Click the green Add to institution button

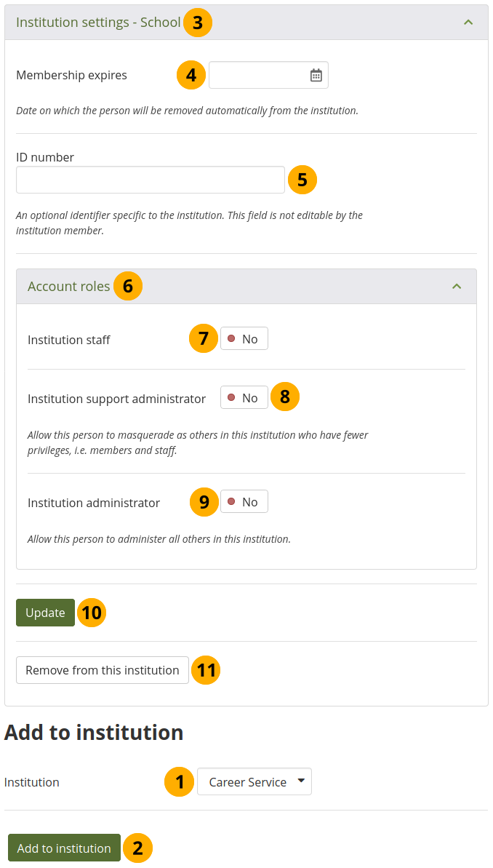[x=64, y=848]
